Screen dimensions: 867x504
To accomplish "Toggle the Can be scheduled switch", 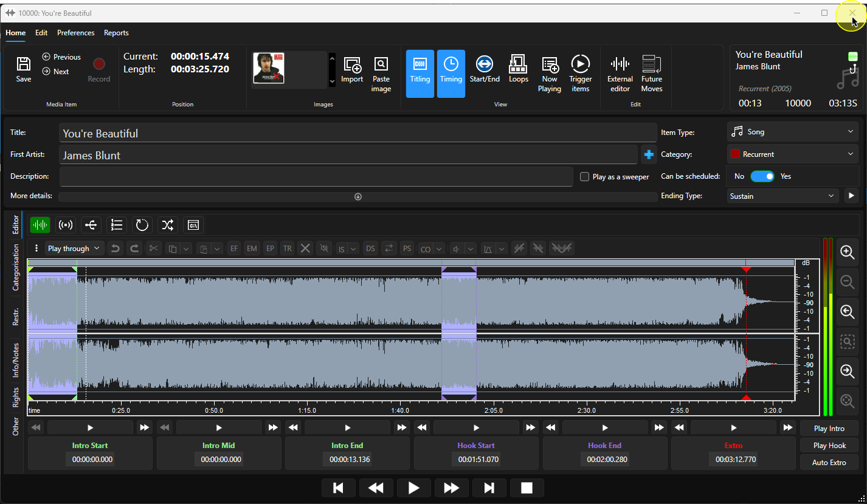I will coord(762,176).
